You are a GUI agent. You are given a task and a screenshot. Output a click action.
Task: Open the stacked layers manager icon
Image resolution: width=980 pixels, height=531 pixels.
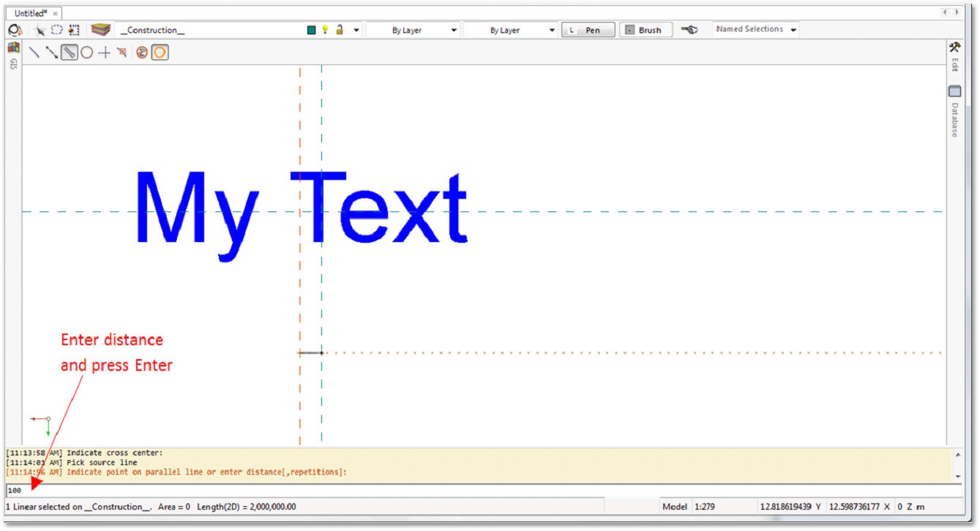point(101,30)
